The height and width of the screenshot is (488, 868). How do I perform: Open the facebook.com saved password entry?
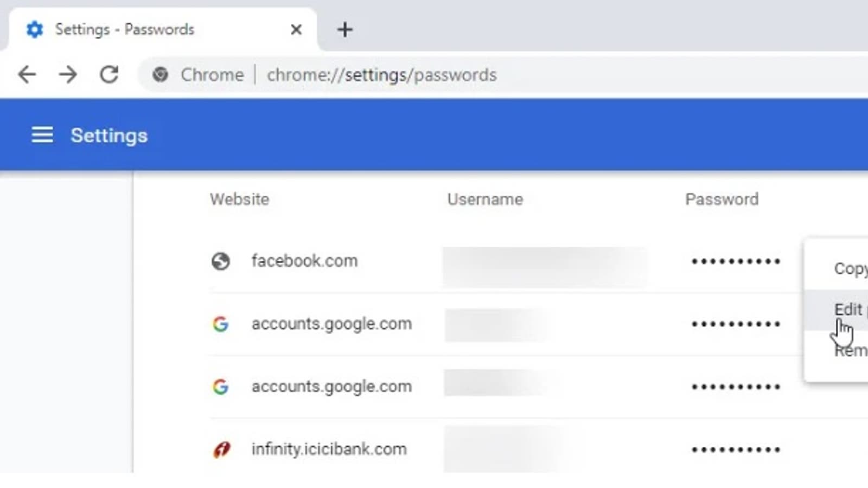pyautogui.click(x=304, y=261)
